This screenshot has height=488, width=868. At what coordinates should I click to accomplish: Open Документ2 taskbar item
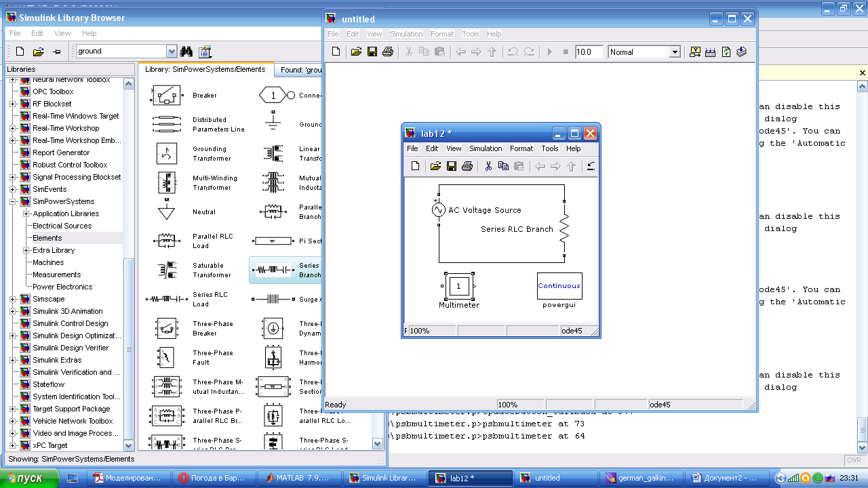point(726,478)
